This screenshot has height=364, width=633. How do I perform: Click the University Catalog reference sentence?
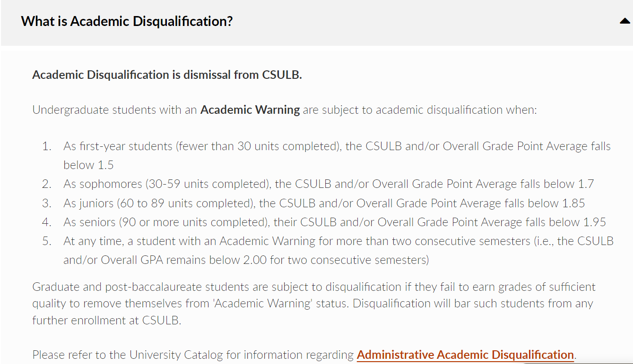(303, 355)
